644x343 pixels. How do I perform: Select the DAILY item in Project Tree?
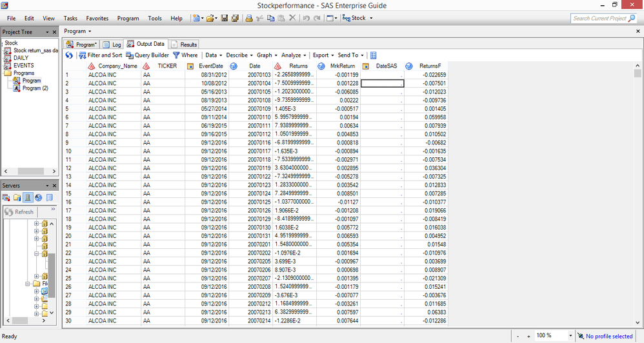(x=21, y=58)
